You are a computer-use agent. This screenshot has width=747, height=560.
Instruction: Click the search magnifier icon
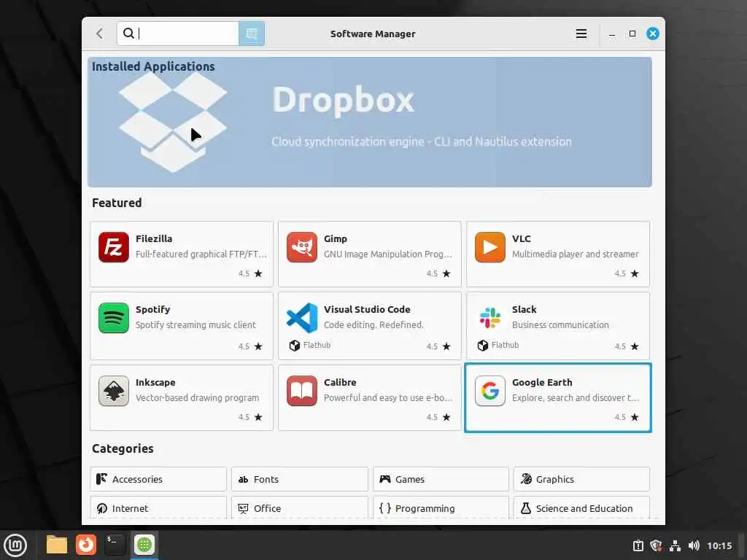128,34
